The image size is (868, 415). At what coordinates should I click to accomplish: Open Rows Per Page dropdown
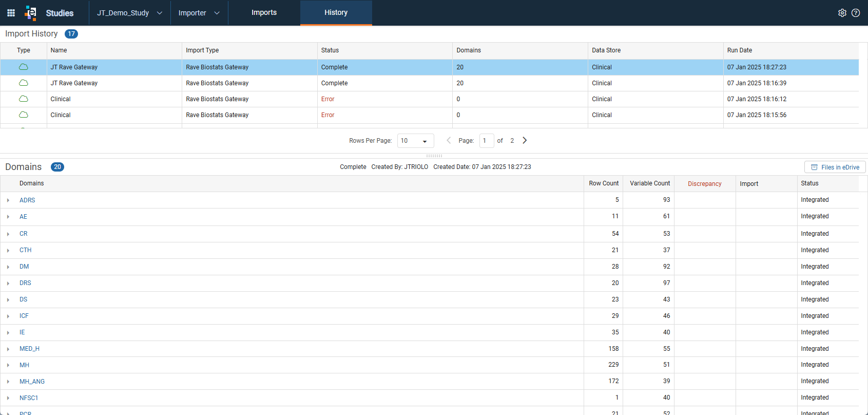point(415,141)
